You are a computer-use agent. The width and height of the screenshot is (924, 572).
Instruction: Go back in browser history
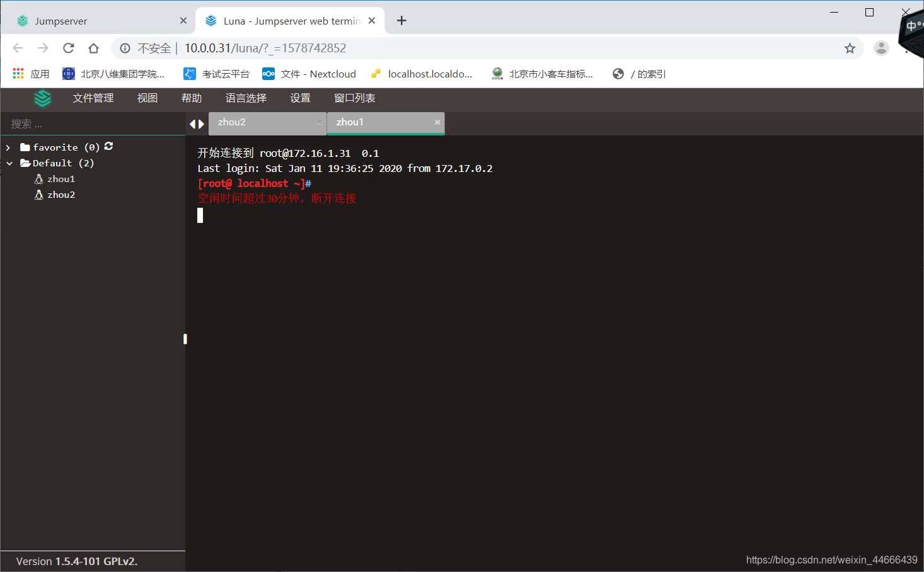18,48
